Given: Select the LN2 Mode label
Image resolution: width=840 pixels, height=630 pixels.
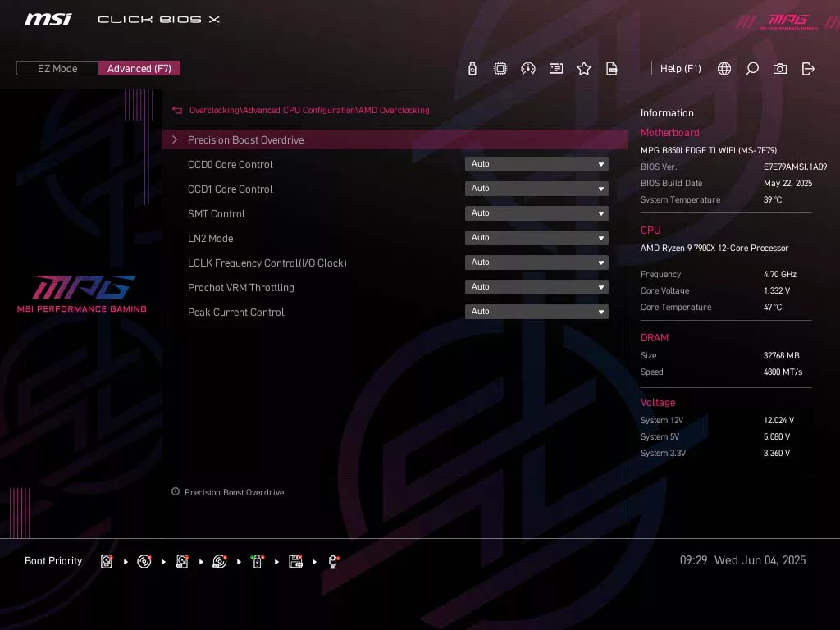Looking at the screenshot, I should point(210,239).
